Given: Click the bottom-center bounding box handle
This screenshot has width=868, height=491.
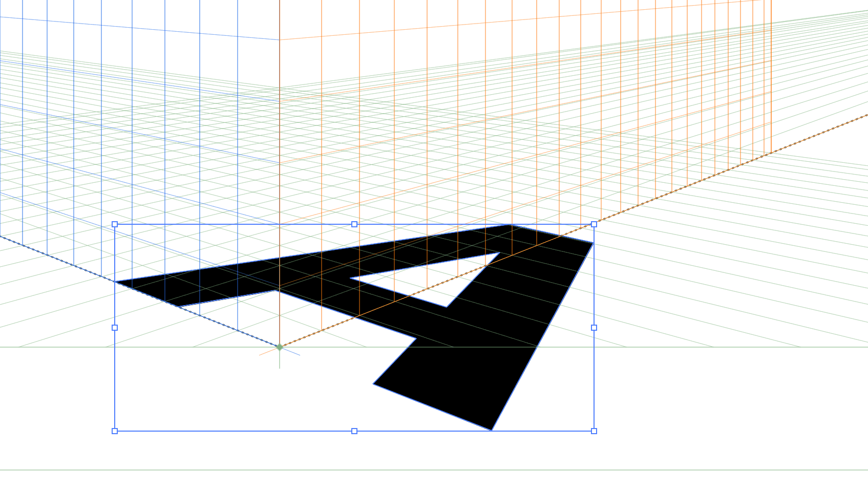Looking at the screenshot, I should tap(354, 431).
